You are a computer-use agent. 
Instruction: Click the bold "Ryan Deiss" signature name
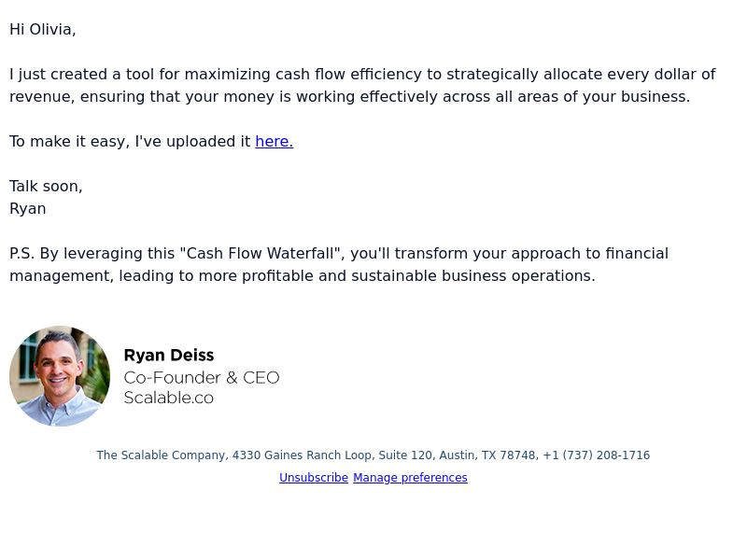(169, 356)
